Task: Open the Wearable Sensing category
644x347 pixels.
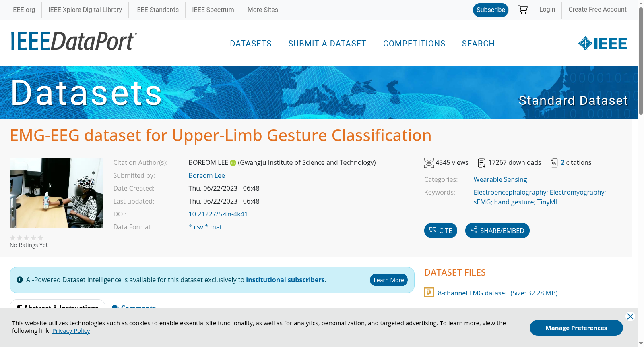Action: [x=500, y=180]
